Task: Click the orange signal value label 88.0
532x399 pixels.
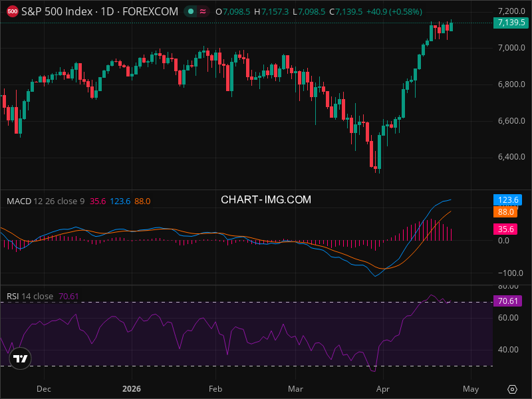Action: tap(505, 212)
